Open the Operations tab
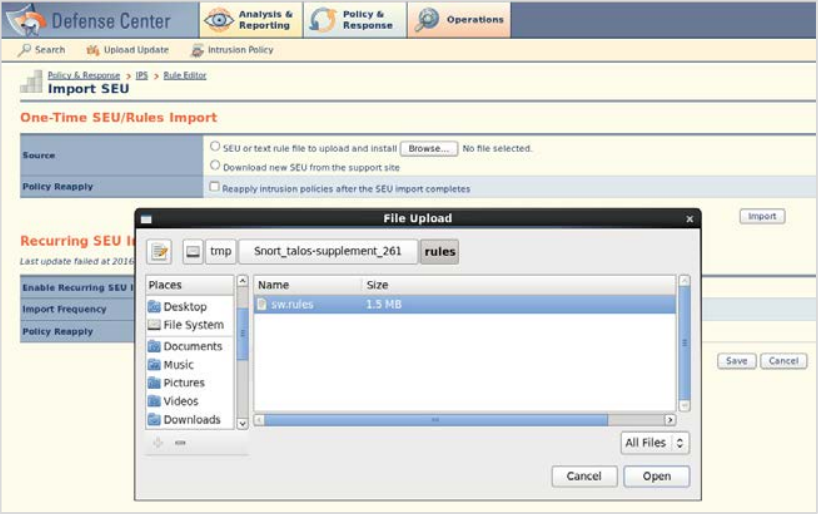Image resolution: width=818 pixels, height=514 pixels. click(x=459, y=20)
